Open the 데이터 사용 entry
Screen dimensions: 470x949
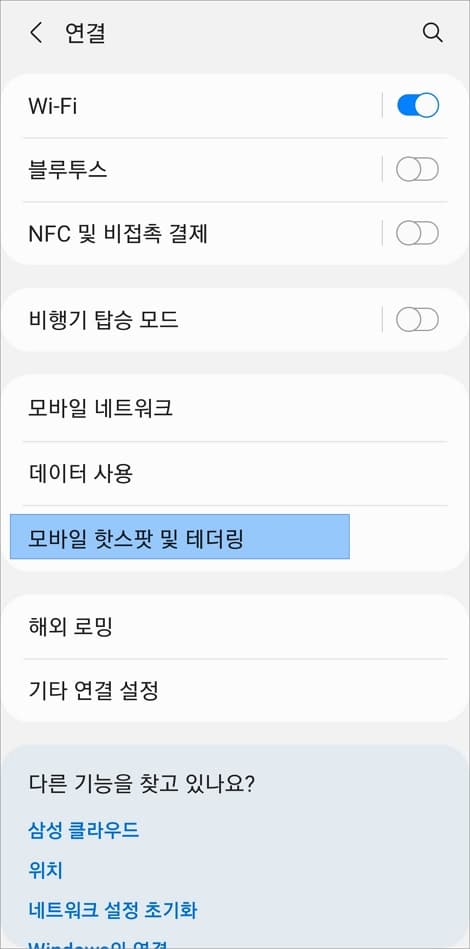click(x=235, y=473)
